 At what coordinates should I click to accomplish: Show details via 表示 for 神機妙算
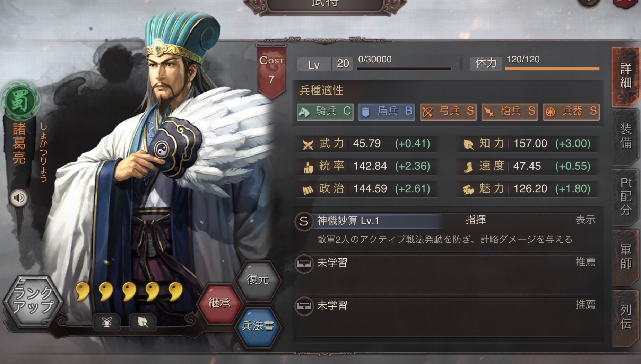(x=585, y=220)
